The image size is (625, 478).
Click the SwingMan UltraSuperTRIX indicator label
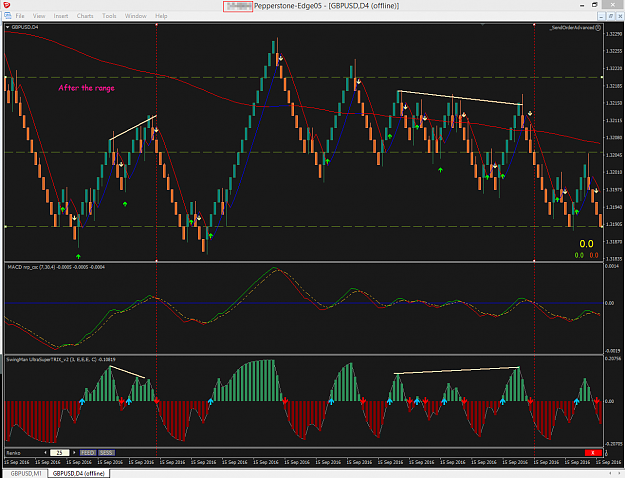point(61,360)
